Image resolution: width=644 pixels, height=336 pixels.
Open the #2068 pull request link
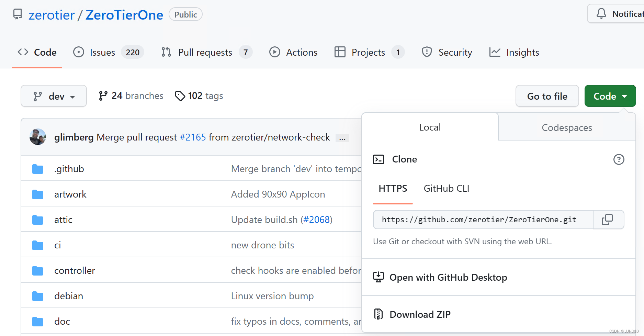[317, 220]
